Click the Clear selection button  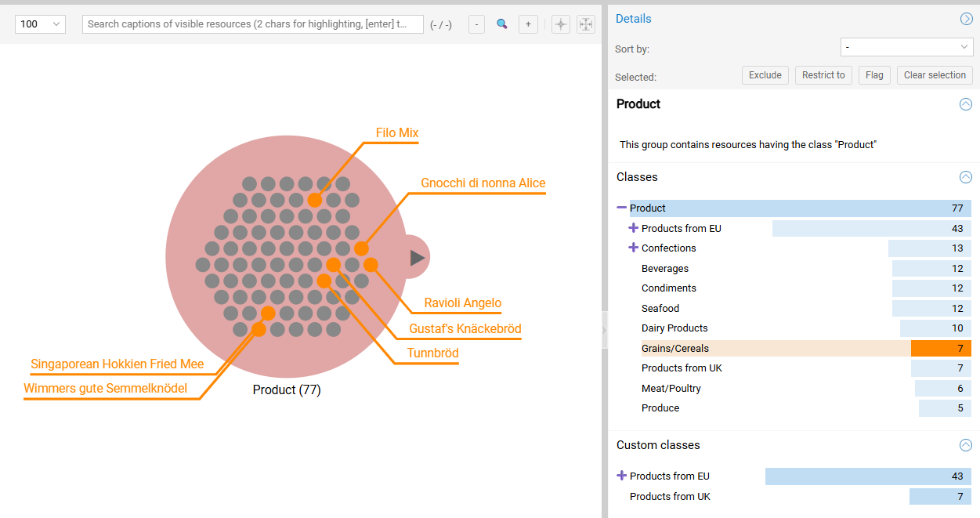[935, 74]
